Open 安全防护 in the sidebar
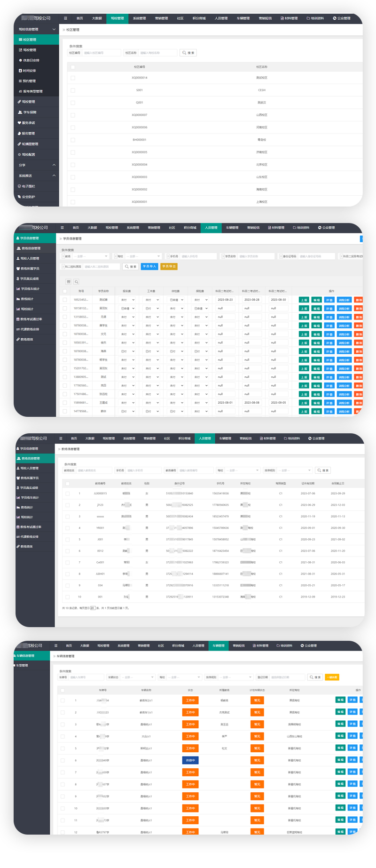376x868 pixels. coord(28,197)
